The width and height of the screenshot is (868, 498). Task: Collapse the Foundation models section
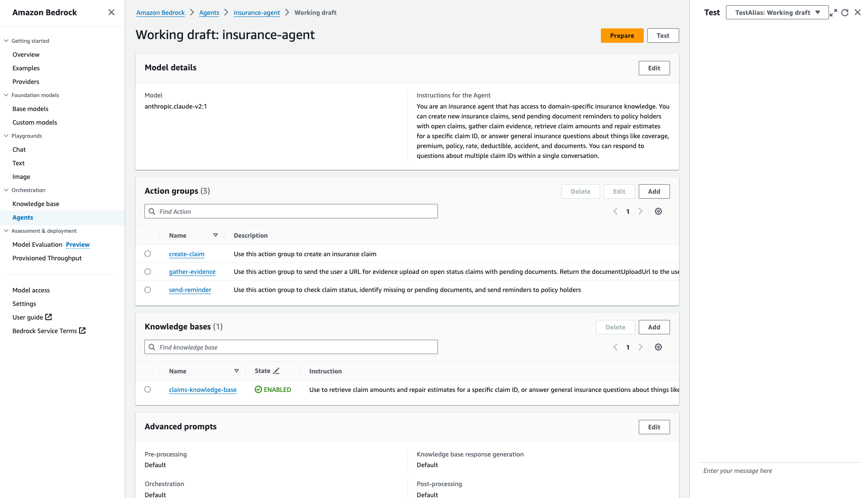(x=6, y=95)
